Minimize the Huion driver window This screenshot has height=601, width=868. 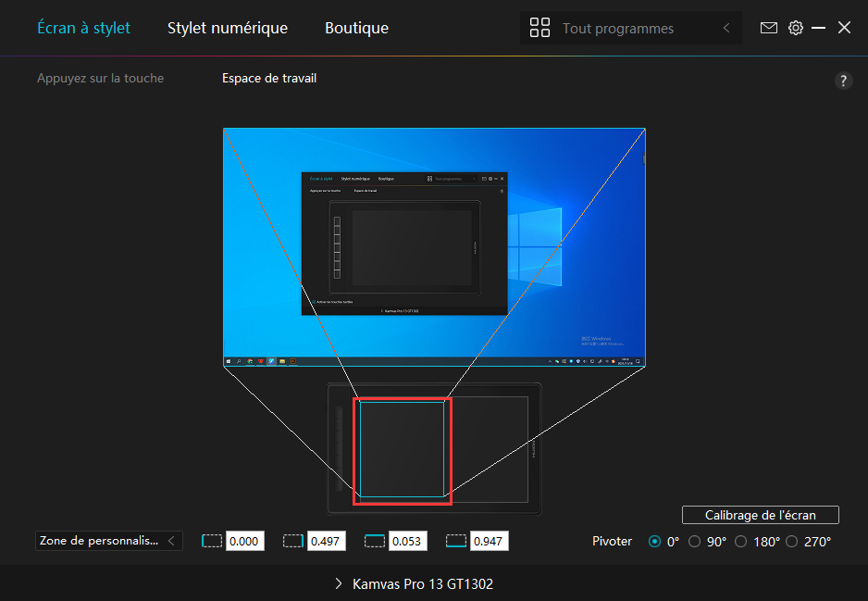coord(818,28)
